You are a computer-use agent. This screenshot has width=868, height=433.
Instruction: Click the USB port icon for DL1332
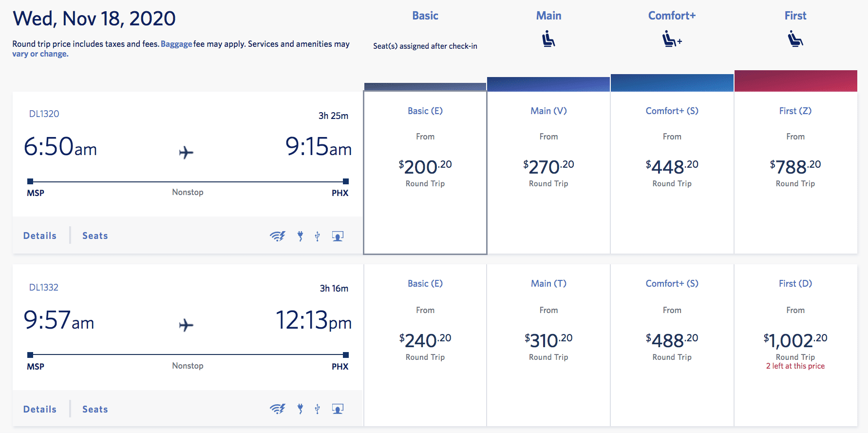tap(317, 409)
